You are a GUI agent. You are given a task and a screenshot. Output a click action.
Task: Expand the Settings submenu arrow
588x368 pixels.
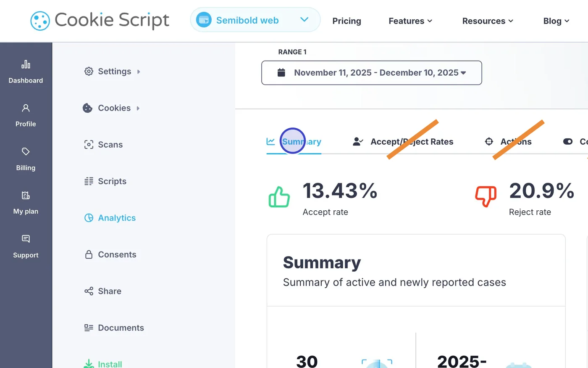click(x=139, y=72)
